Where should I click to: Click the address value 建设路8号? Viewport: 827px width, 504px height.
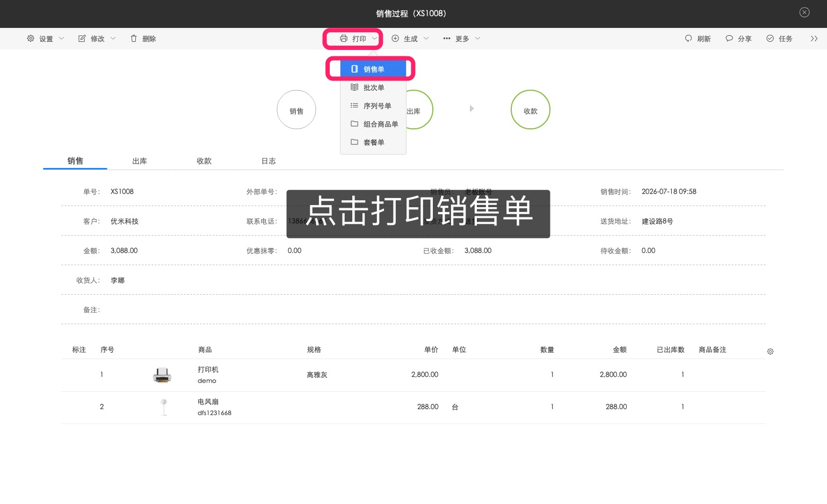[657, 221]
